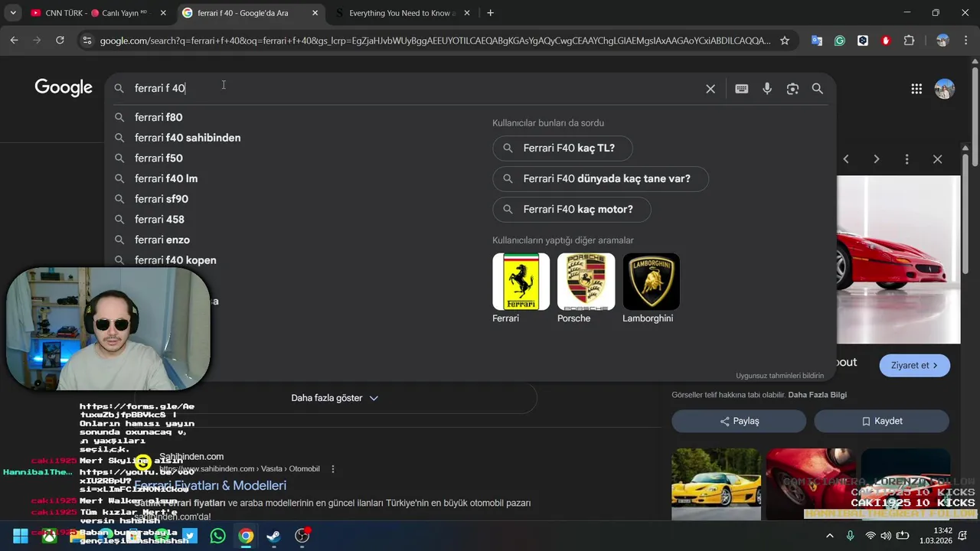The width and height of the screenshot is (980, 551).
Task: Open OBS Studio from the taskbar
Action: pos(302,536)
